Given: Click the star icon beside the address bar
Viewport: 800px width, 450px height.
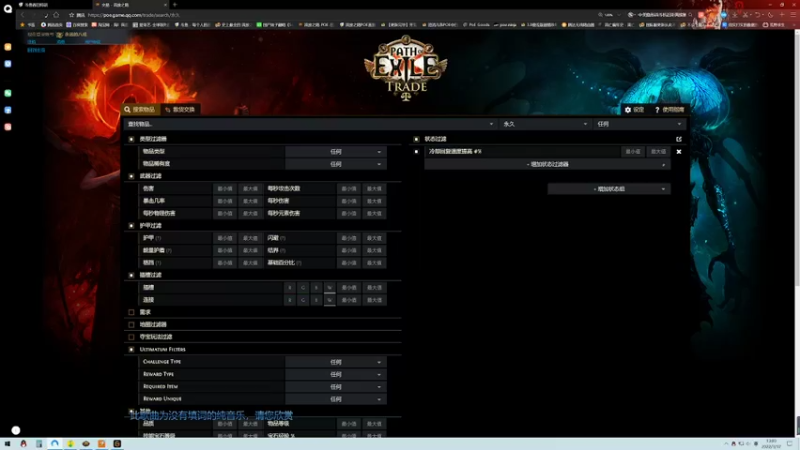Looking at the screenshot, I should [71, 15].
